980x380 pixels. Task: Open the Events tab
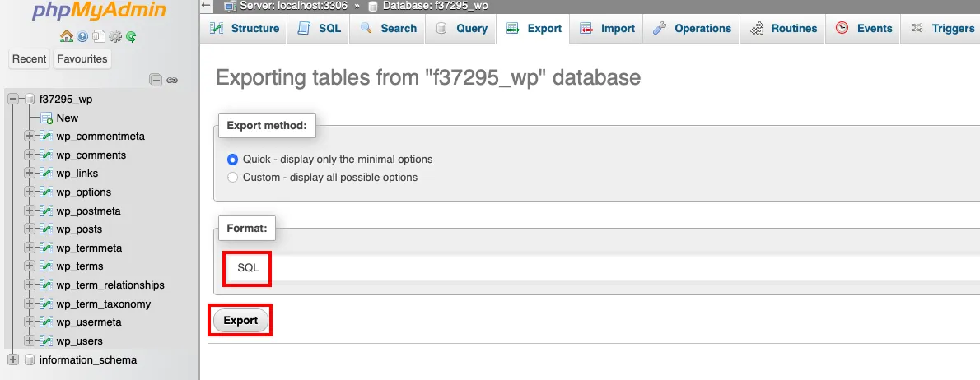pos(863,29)
